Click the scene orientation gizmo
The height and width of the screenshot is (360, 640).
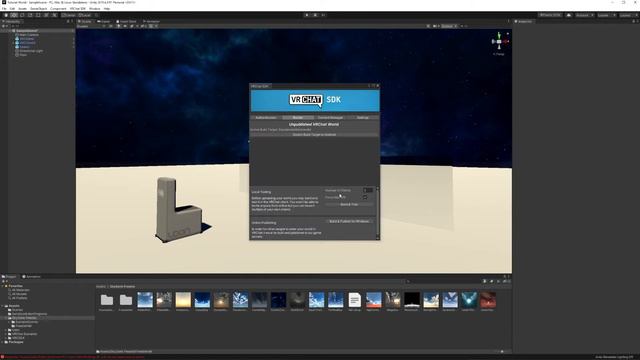[499, 41]
